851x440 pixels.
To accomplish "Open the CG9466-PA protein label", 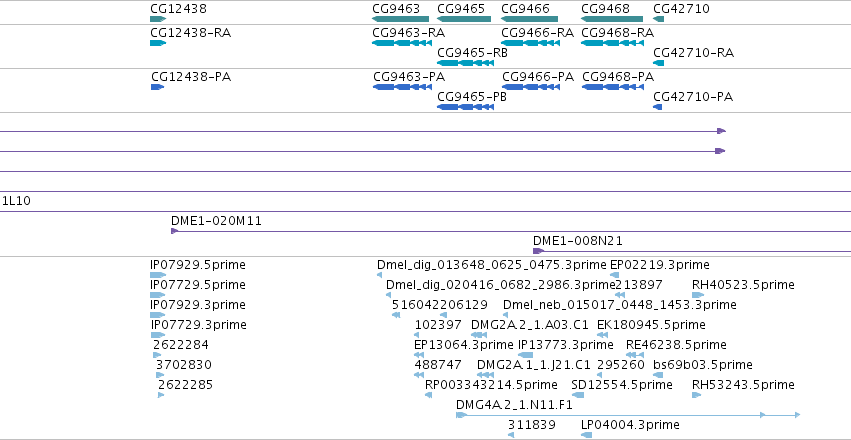I will [538, 77].
